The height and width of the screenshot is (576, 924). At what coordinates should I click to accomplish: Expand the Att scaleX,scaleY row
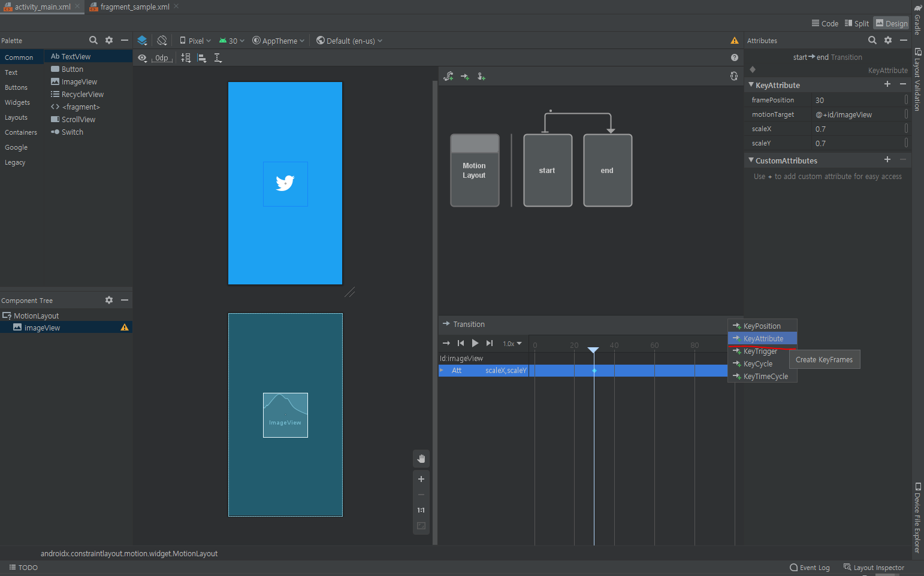(442, 371)
